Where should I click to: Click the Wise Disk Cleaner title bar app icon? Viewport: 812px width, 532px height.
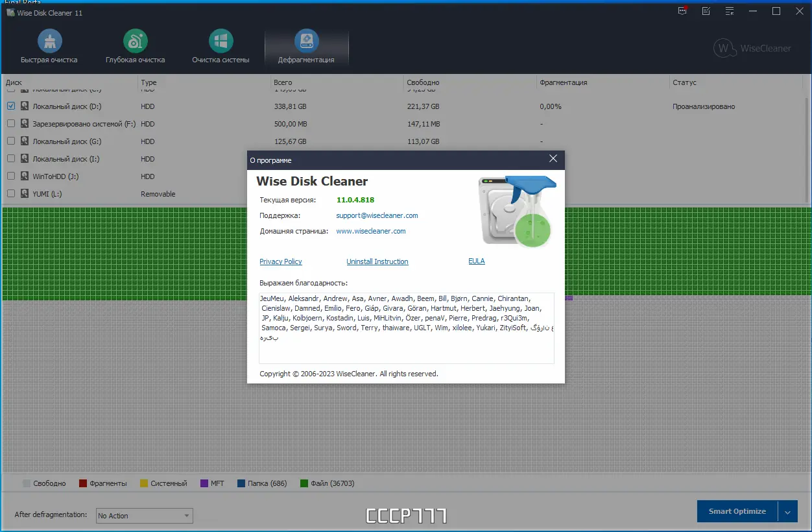coord(10,13)
